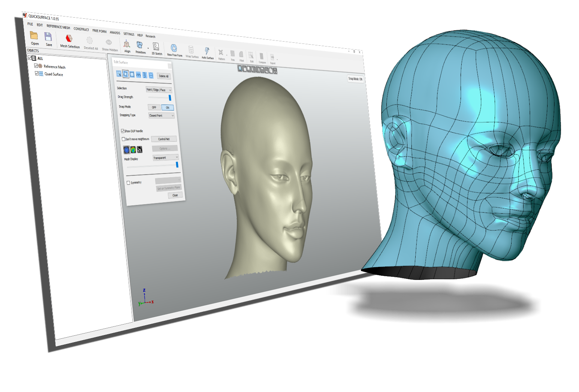Select the dark zebra reflection icon
This screenshot has width=579, height=392.
click(139, 150)
